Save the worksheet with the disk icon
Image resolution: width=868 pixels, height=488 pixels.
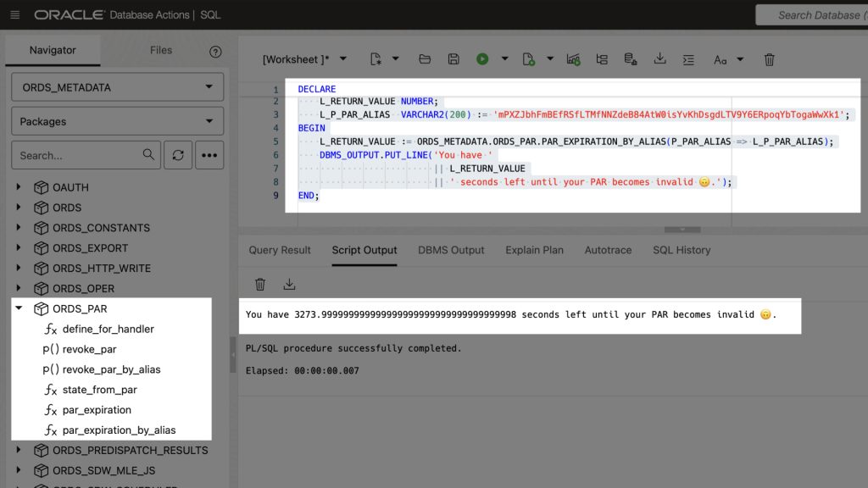pyautogui.click(x=453, y=59)
